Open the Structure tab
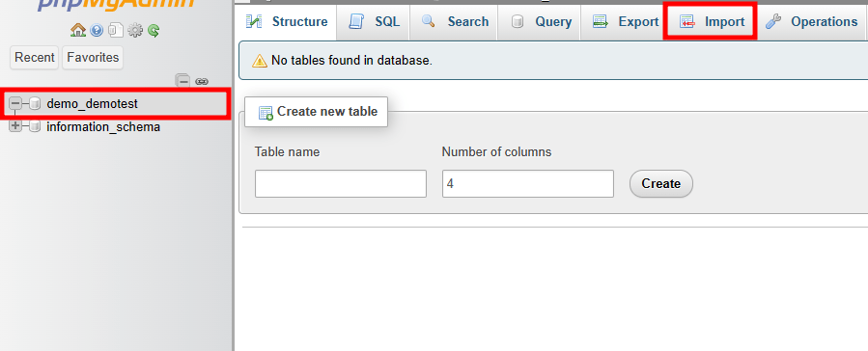The width and height of the screenshot is (868, 351). click(x=287, y=22)
